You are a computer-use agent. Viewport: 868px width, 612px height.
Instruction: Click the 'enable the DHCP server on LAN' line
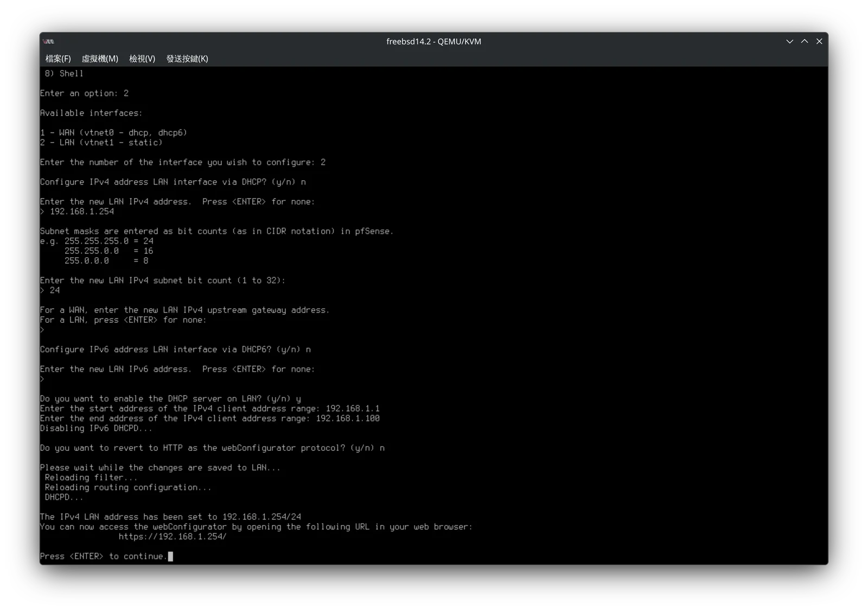(x=170, y=399)
